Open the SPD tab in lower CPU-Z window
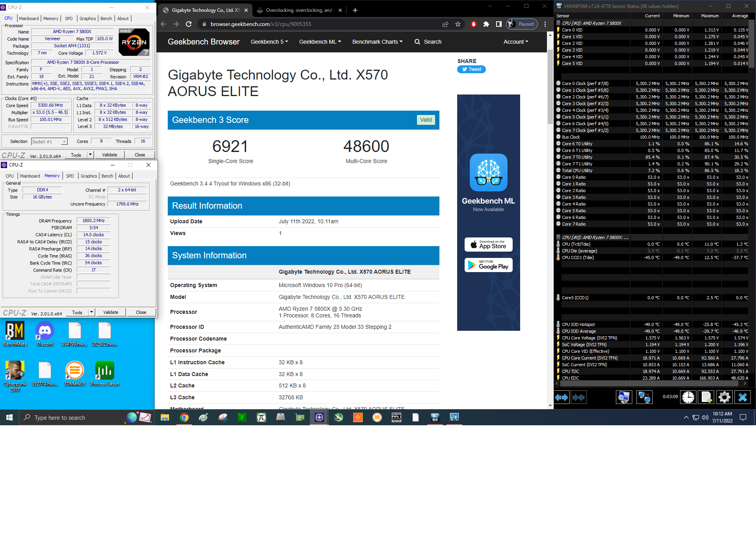756x556 pixels. pyautogui.click(x=70, y=176)
